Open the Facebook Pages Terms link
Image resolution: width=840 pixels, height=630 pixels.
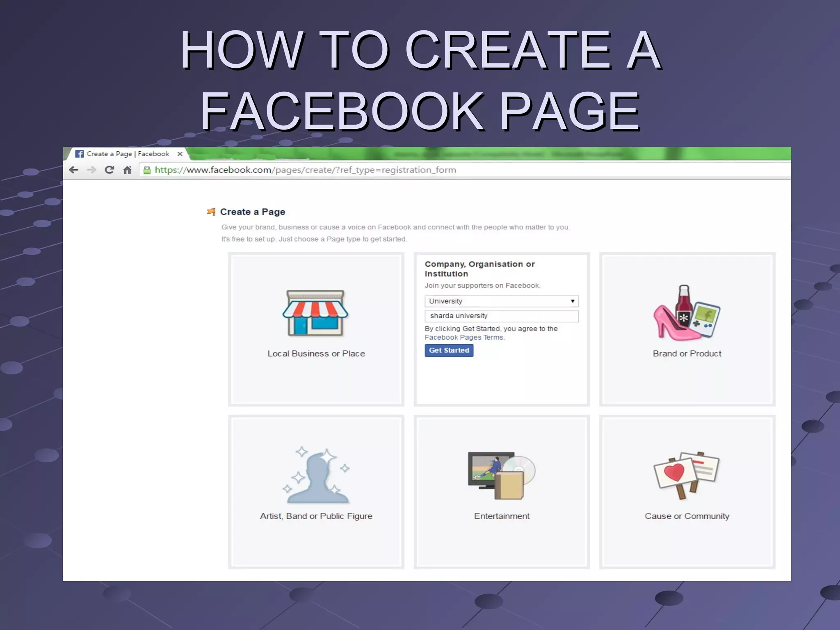pos(464,337)
